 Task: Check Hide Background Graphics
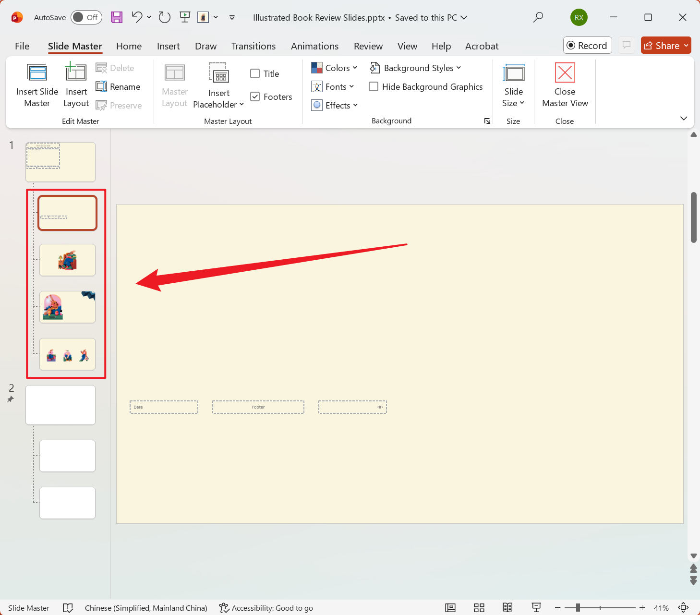coord(374,86)
